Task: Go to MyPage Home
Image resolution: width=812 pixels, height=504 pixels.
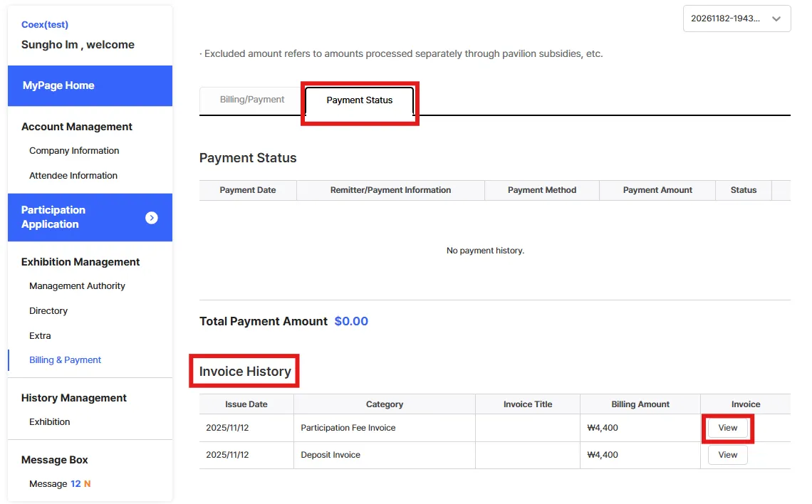Action: (x=58, y=85)
